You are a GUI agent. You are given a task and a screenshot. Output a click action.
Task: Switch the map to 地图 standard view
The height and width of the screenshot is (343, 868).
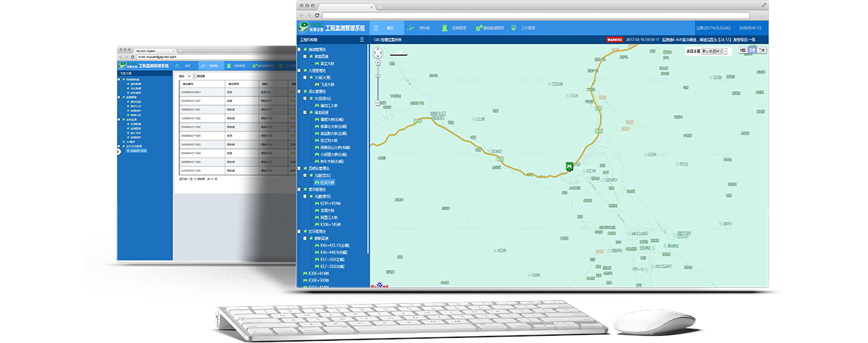(743, 51)
